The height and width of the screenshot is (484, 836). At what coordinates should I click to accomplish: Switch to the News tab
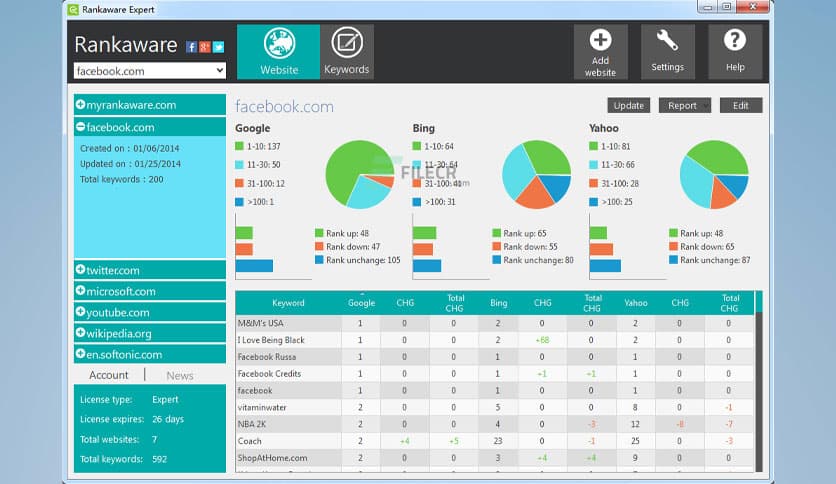[180, 376]
